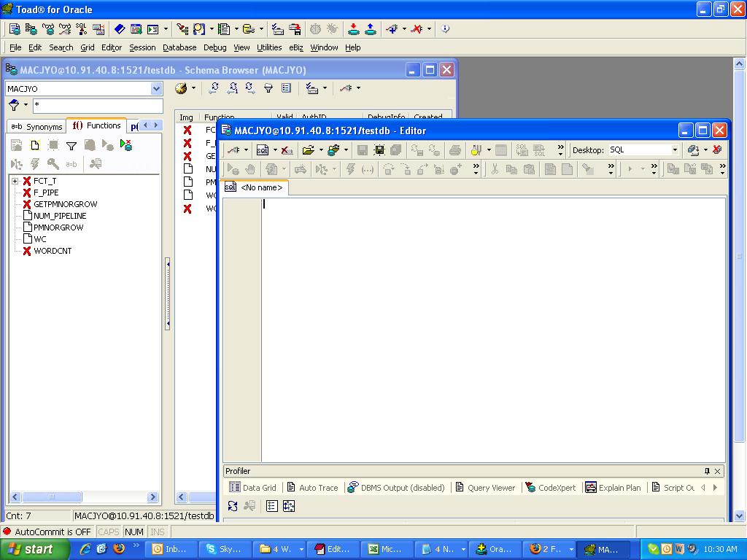Click the Schema Browser filter funnel toolbar icon
Viewport: 747px width, 560px height.
[x=268, y=88]
